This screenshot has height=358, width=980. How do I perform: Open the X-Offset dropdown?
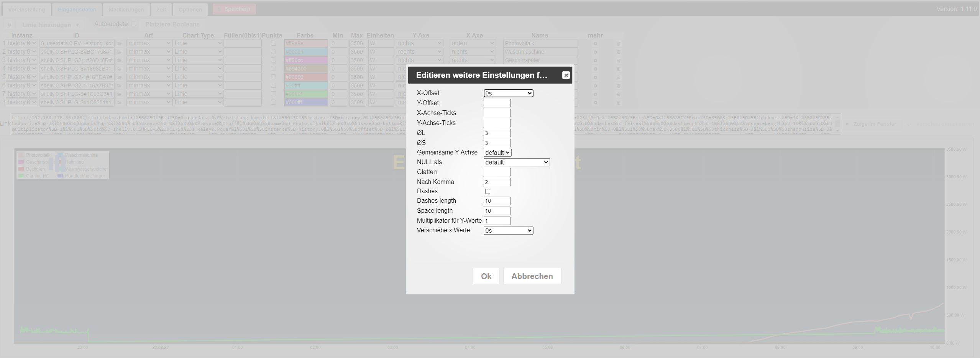click(508, 93)
